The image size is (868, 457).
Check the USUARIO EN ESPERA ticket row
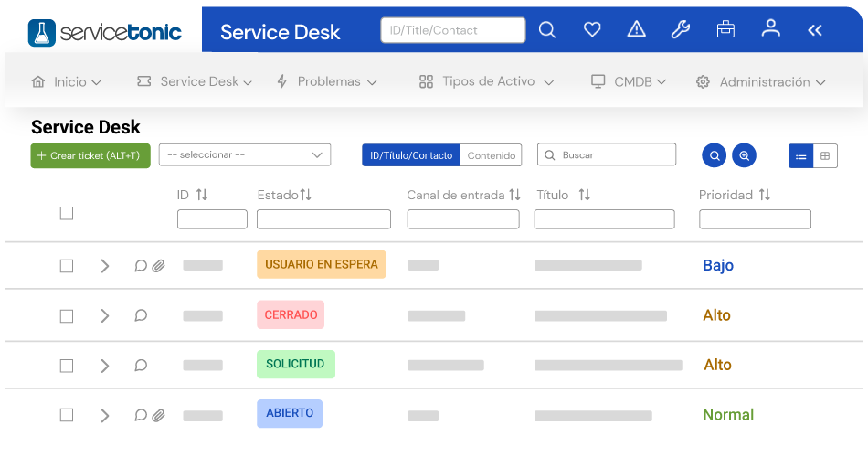click(x=67, y=266)
